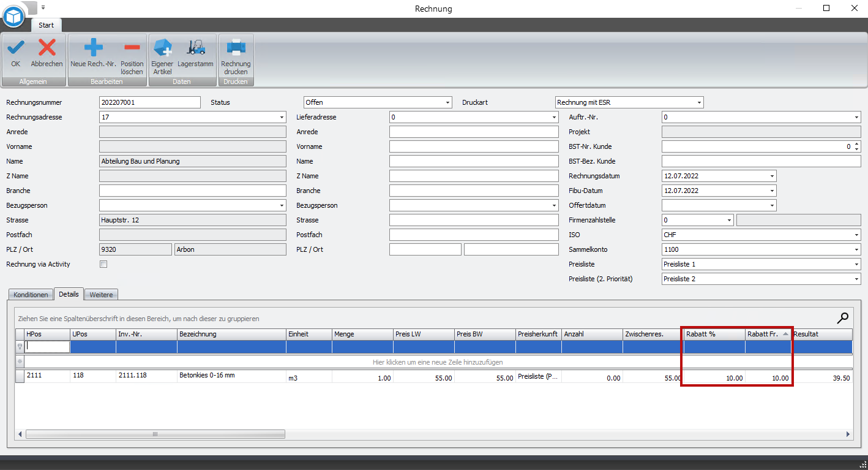Open the Eigener Artikel tool
The height and width of the screenshot is (470, 868).
(162, 48)
